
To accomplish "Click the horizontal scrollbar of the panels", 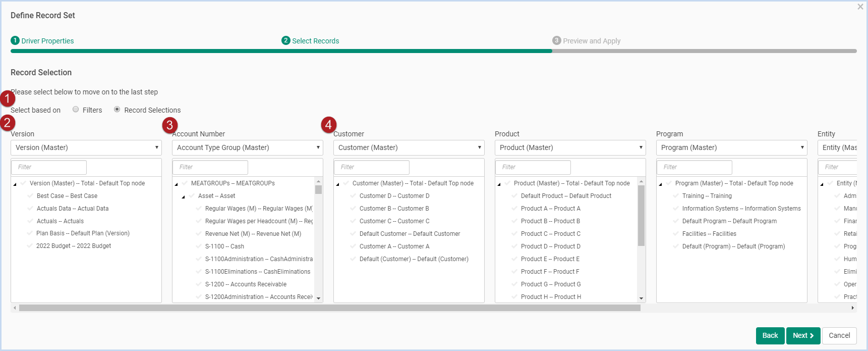I will pos(330,308).
